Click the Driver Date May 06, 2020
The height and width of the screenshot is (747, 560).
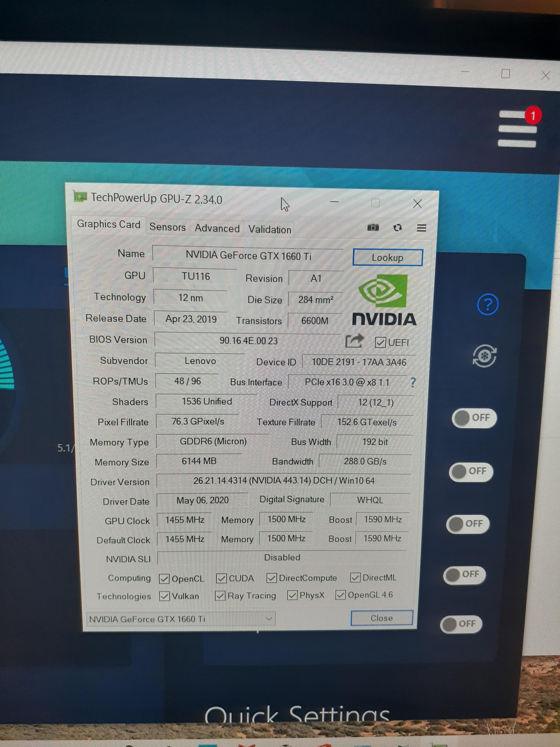pos(203,500)
